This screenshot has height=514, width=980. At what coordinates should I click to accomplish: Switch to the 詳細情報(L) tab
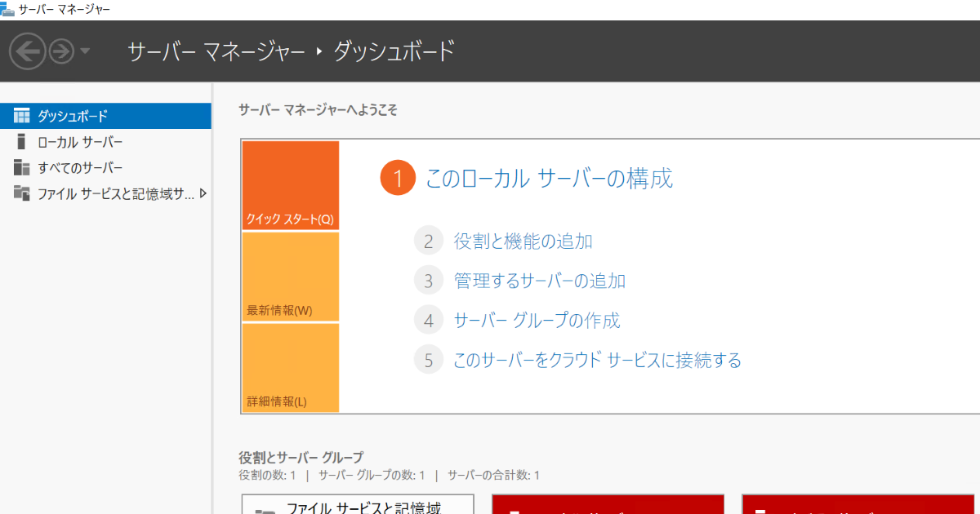click(x=290, y=369)
